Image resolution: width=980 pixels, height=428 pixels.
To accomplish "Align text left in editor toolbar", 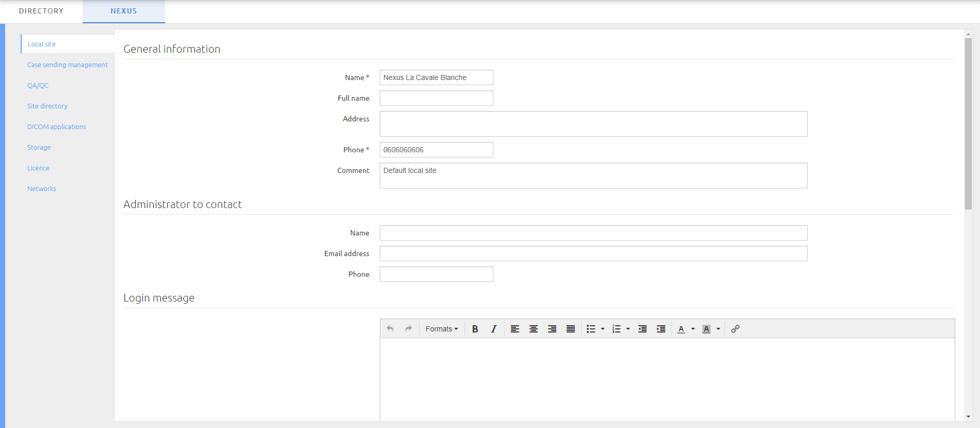I will [x=515, y=329].
